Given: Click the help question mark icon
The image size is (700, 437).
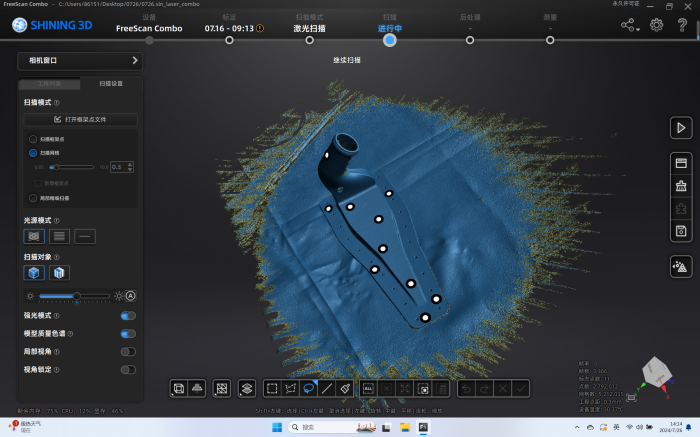Looking at the screenshot, I should pyautogui.click(x=681, y=25).
